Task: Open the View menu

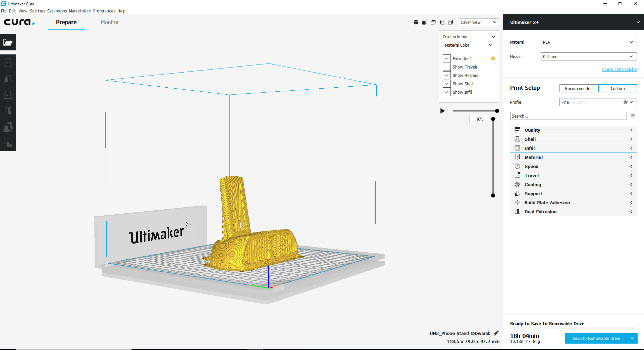Action: point(23,11)
